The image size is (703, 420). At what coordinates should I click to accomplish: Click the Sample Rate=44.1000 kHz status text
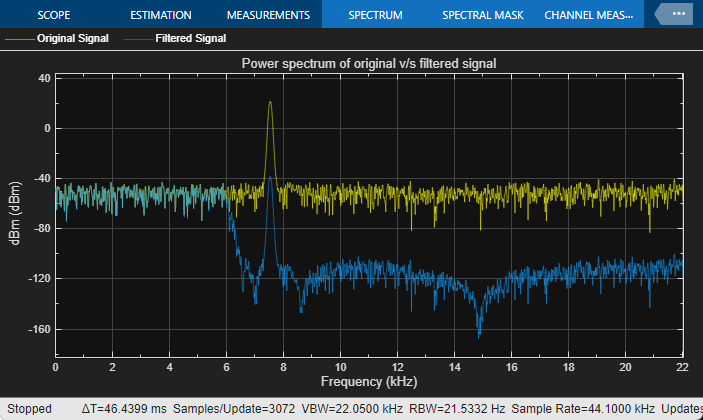tap(583, 409)
